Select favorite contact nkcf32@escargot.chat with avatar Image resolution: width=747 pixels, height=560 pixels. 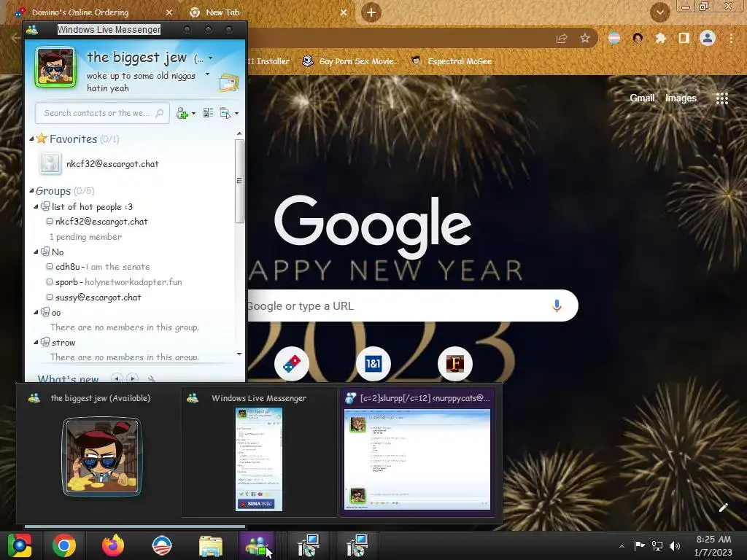coord(98,164)
